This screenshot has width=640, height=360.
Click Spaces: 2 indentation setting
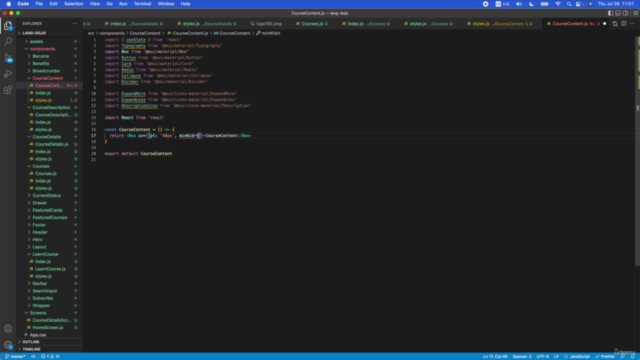522,356
